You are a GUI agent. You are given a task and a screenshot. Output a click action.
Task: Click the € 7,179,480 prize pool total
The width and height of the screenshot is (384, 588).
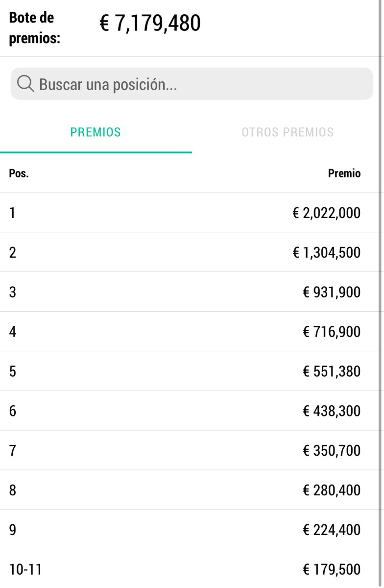(x=150, y=24)
